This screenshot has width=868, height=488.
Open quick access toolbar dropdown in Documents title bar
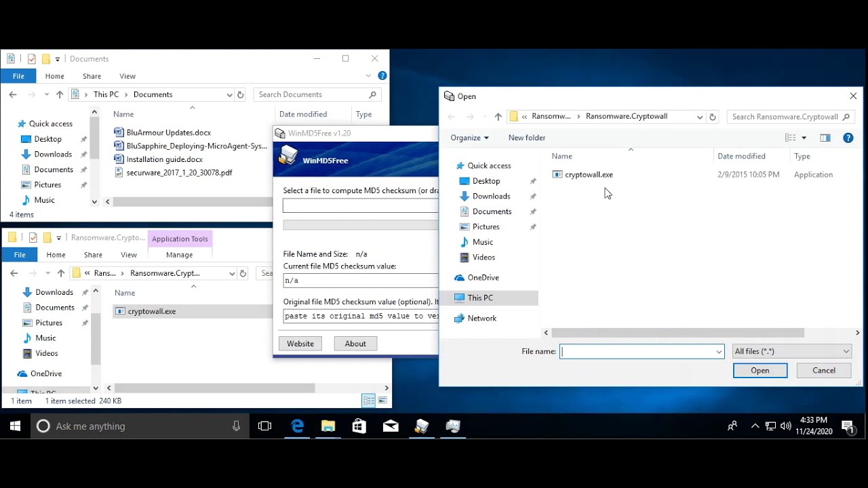[58, 59]
